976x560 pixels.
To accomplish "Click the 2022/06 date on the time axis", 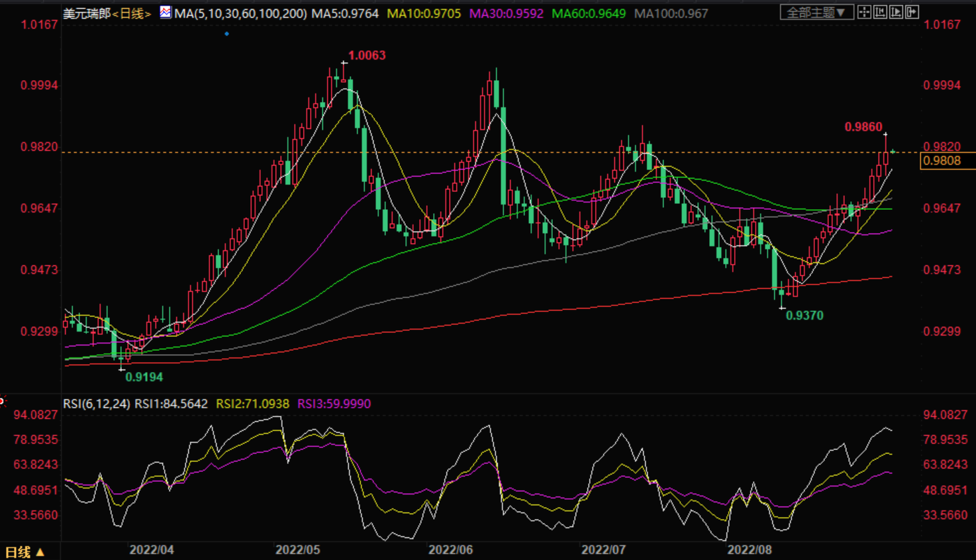I will coord(450,550).
